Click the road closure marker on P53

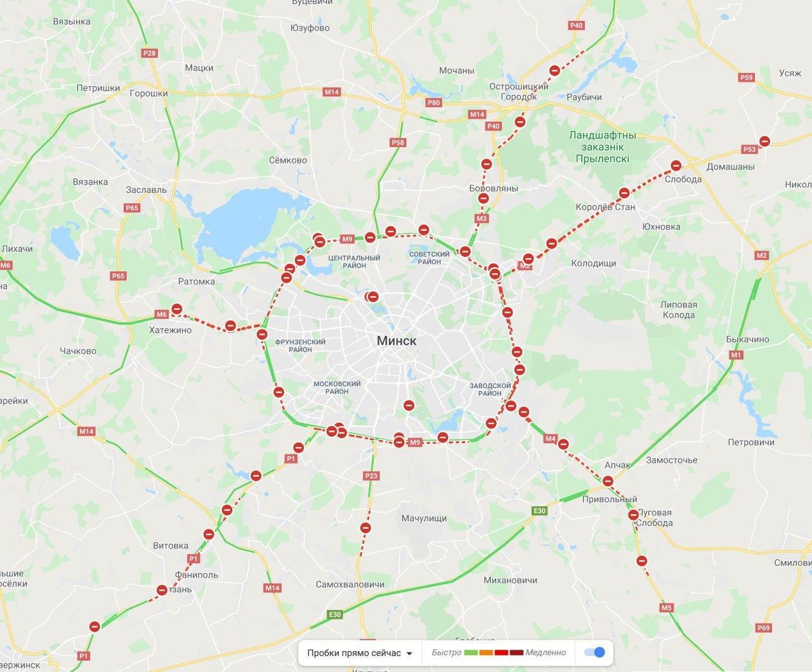[x=765, y=141]
